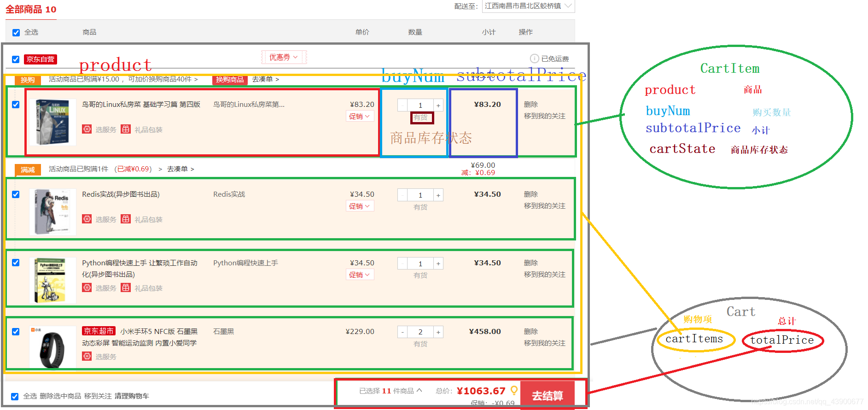
Task: Move Linux私房菜 book to 我的关注
Action: click(x=545, y=116)
